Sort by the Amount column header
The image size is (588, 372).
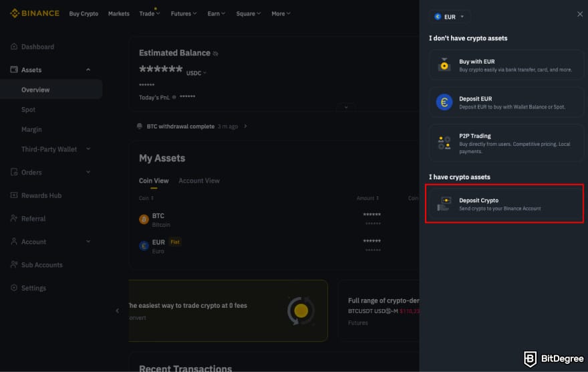[367, 198]
